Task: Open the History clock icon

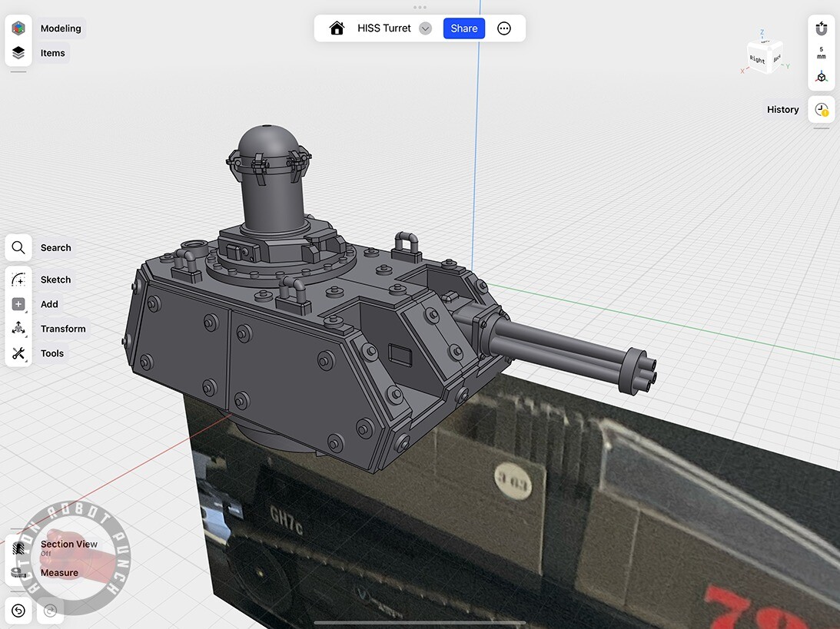Action: click(822, 109)
